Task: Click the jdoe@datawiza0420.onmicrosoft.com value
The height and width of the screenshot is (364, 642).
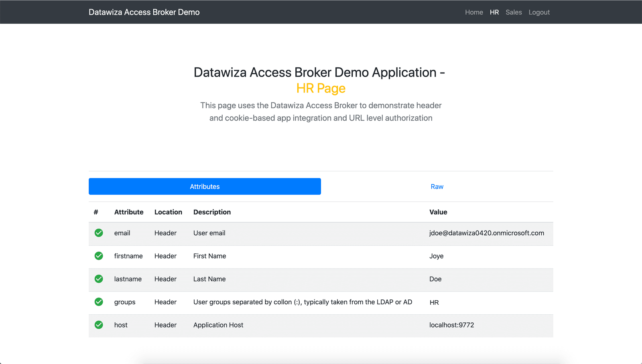Action: [x=487, y=233]
